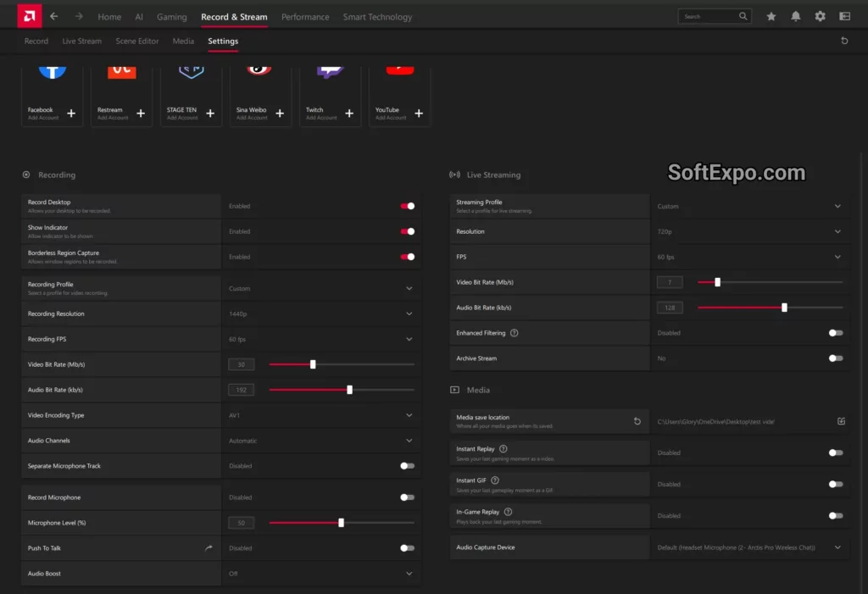Viewport: 868px width, 594px height.
Task: Add a YouTube account
Action: point(419,113)
